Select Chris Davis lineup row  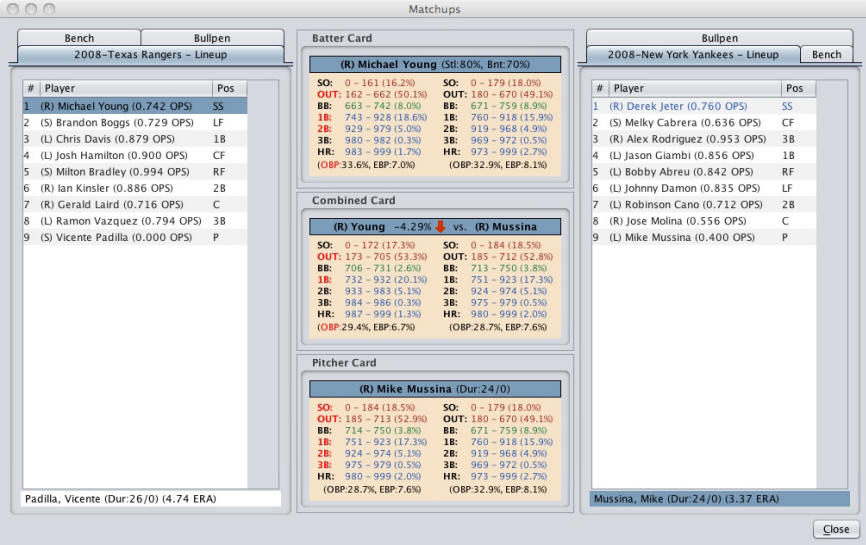(x=135, y=139)
